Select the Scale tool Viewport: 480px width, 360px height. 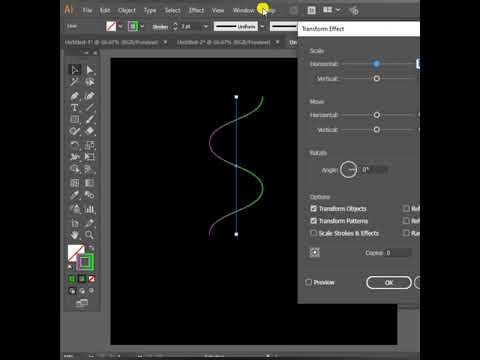click(90, 145)
